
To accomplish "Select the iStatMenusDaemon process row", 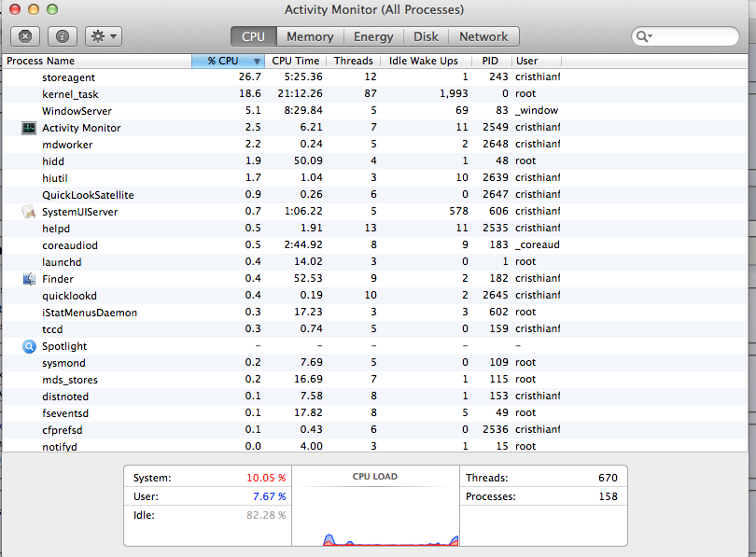I will [x=375, y=313].
